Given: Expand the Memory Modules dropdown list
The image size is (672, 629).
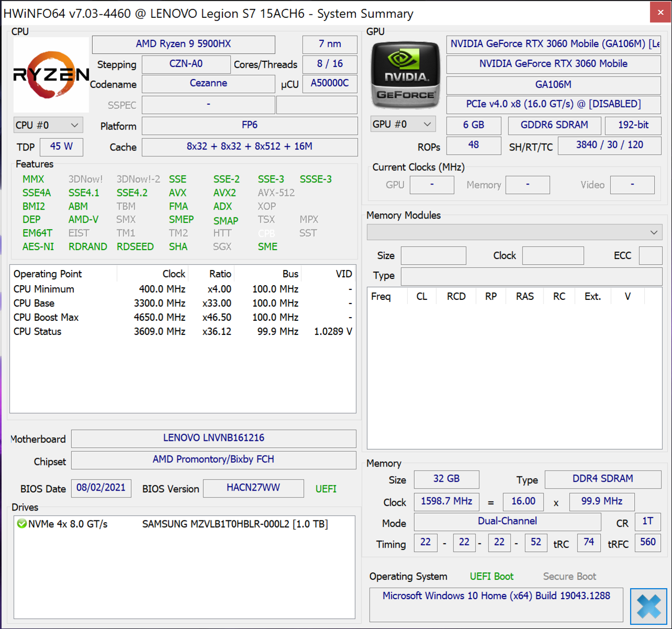Looking at the screenshot, I should (x=514, y=232).
